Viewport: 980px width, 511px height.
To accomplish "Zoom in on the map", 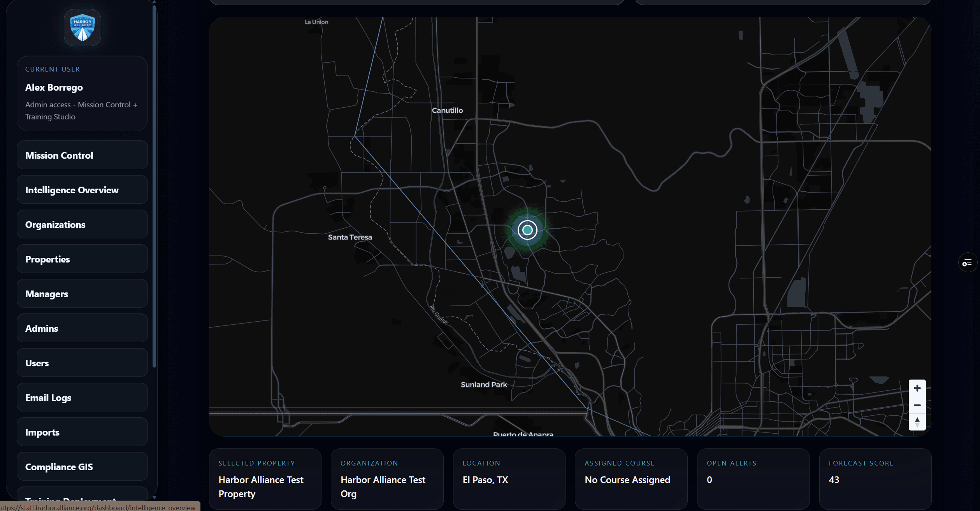I will [917, 388].
